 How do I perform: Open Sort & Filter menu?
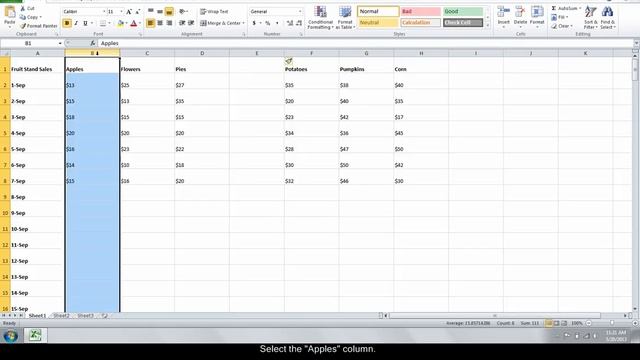591,18
